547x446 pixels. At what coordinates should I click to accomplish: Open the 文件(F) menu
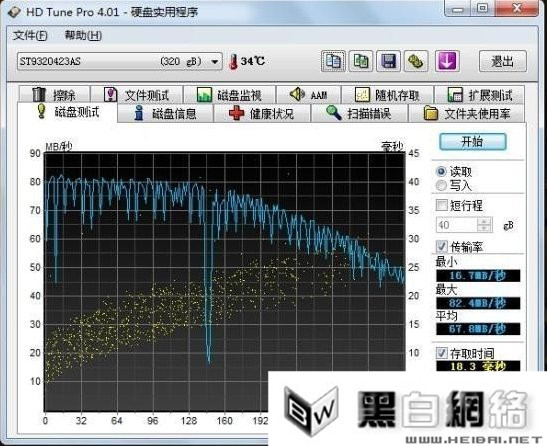click(30, 35)
